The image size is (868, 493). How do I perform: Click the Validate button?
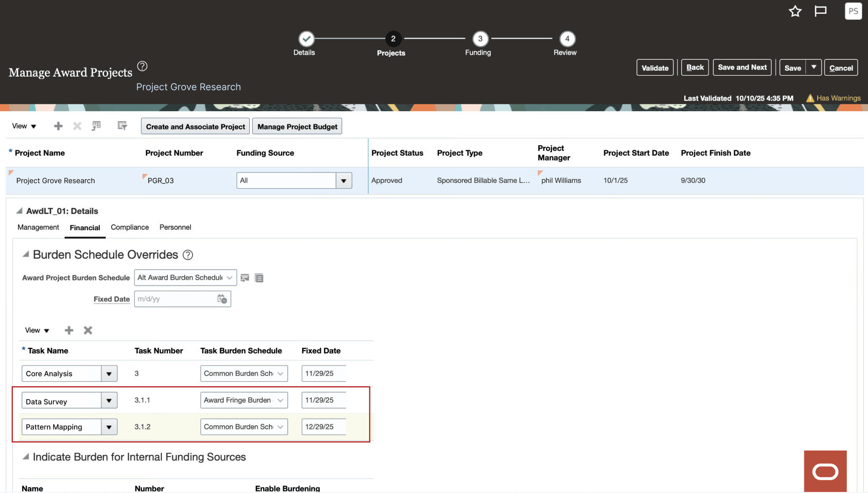click(x=655, y=67)
